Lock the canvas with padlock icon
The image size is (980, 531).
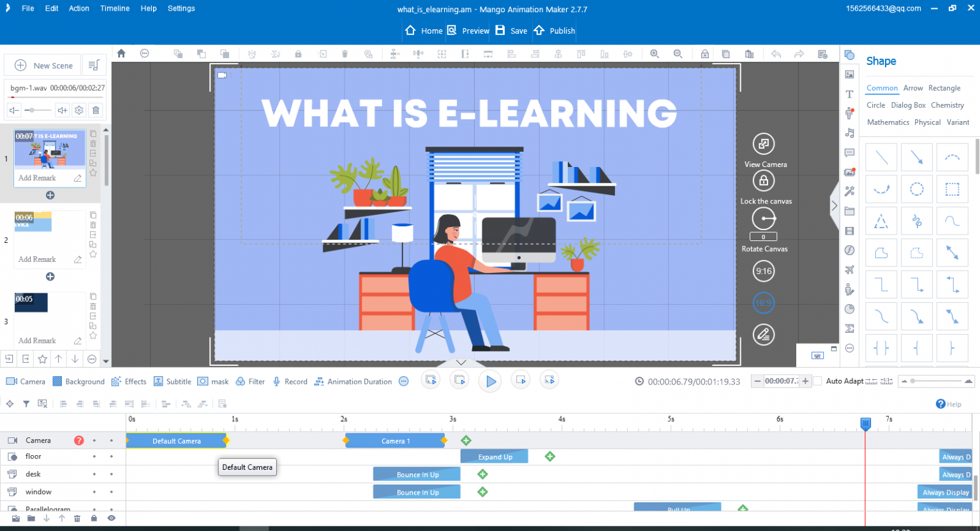[764, 181]
